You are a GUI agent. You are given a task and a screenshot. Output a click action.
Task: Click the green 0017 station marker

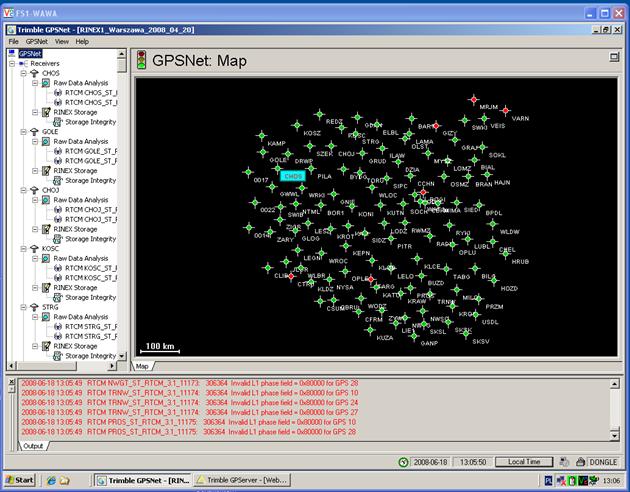pos(248,172)
